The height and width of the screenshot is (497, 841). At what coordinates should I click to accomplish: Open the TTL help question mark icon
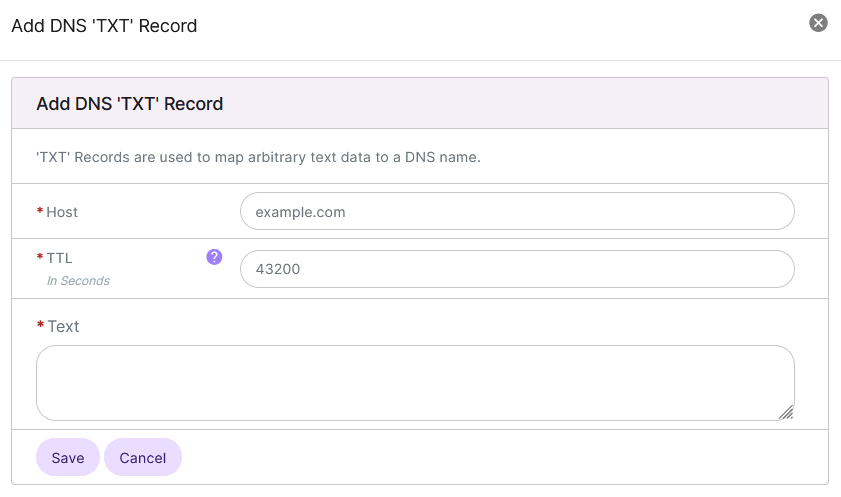click(214, 257)
